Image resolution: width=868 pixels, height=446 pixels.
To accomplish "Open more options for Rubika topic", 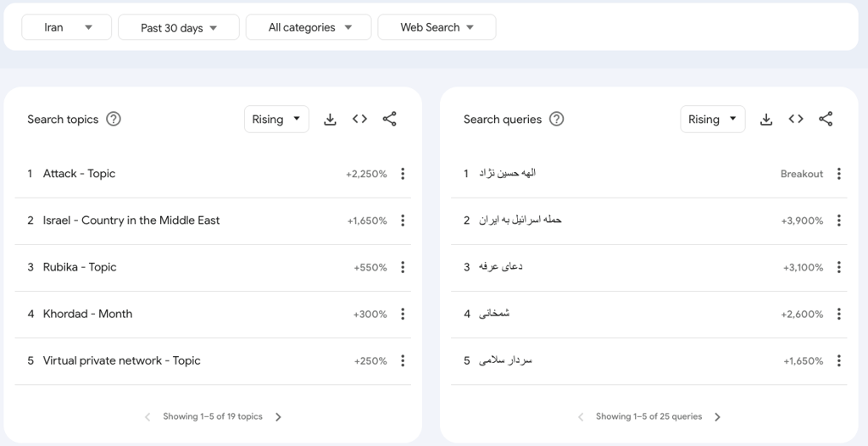I will (403, 267).
